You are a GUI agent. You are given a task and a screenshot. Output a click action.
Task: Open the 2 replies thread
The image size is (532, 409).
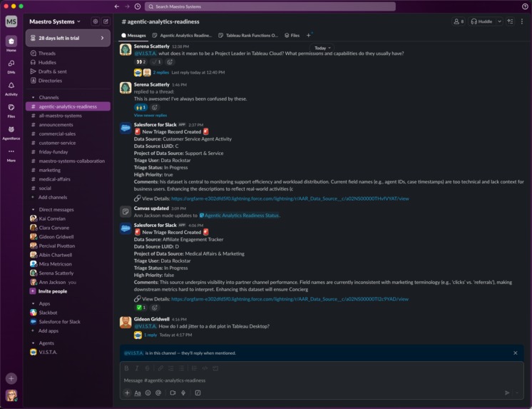[161, 72]
